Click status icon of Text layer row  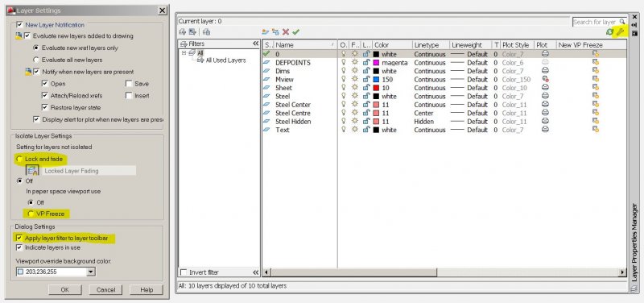coord(267,130)
